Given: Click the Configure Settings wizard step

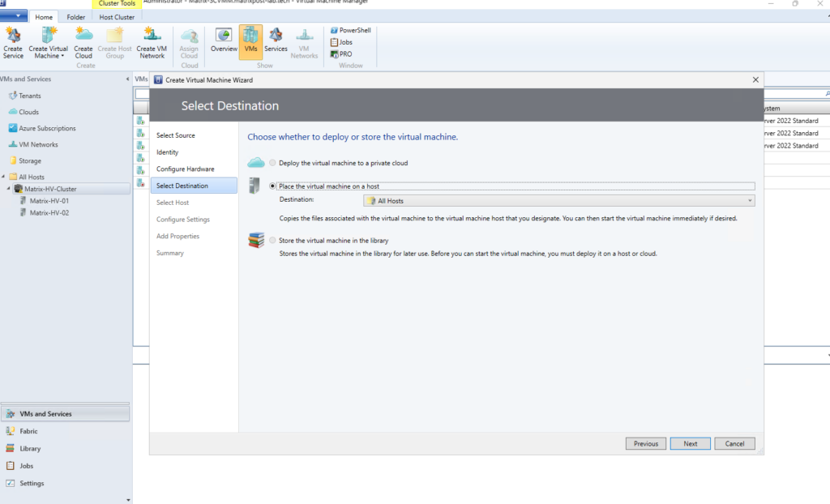Looking at the screenshot, I should tap(183, 220).
